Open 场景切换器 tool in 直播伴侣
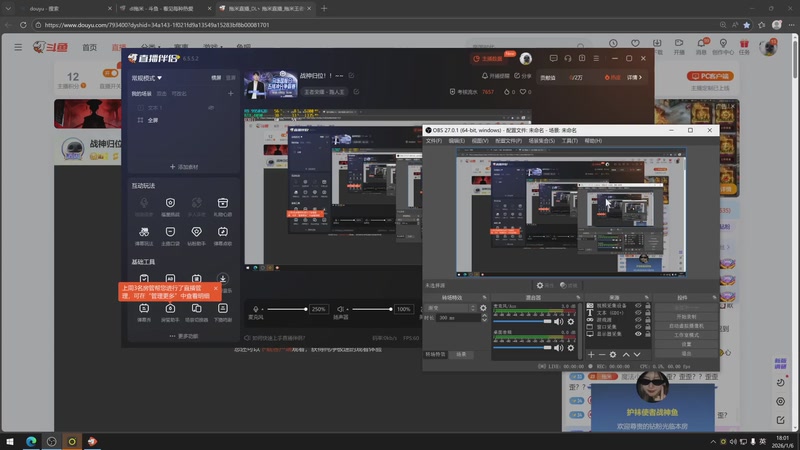Screen dimensions: 800x450 (196, 312)
